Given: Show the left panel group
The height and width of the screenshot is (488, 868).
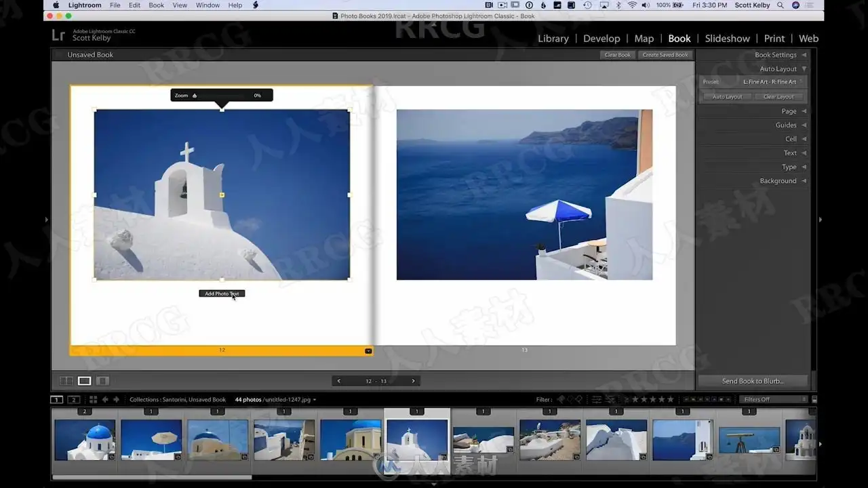Looking at the screenshot, I should pyautogui.click(x=47, y=220).
